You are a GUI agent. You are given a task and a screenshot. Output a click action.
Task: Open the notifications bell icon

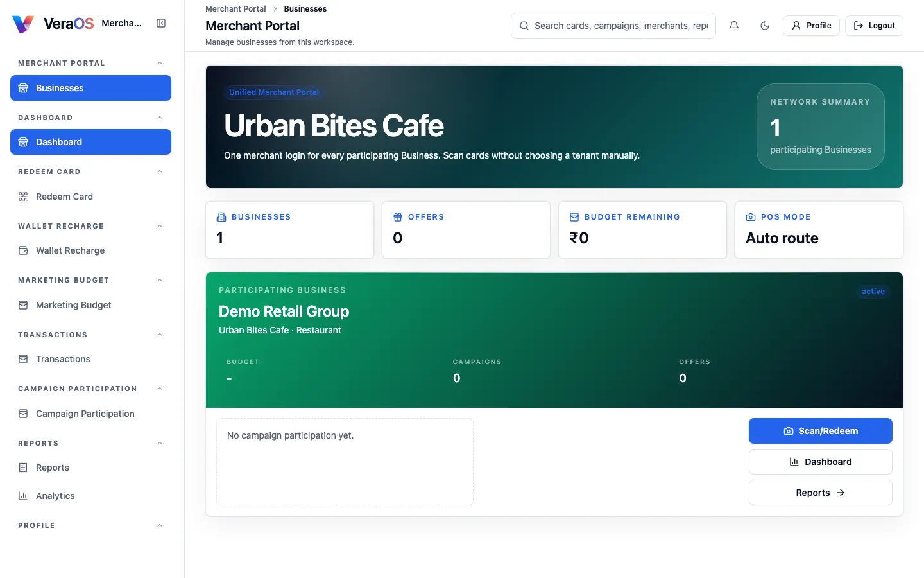[734, 26]
